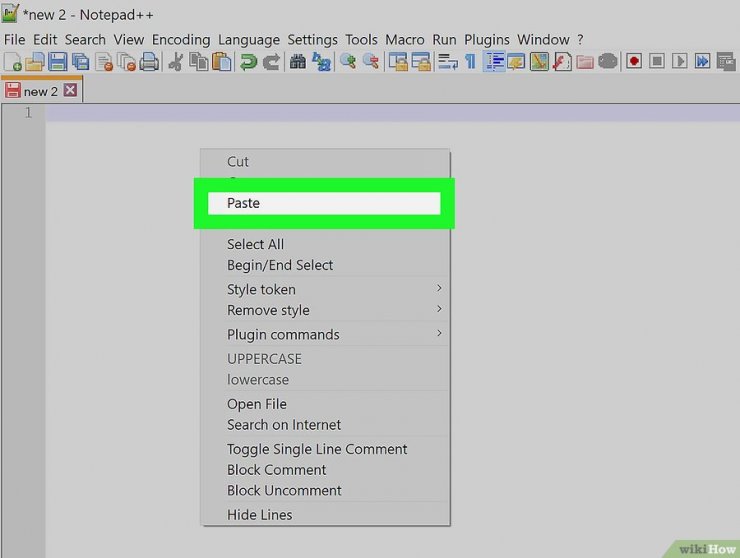The width and height of the screenshot is (740, 558).
Task: Click the Close All toolbar icon
Action: (126, 62)
